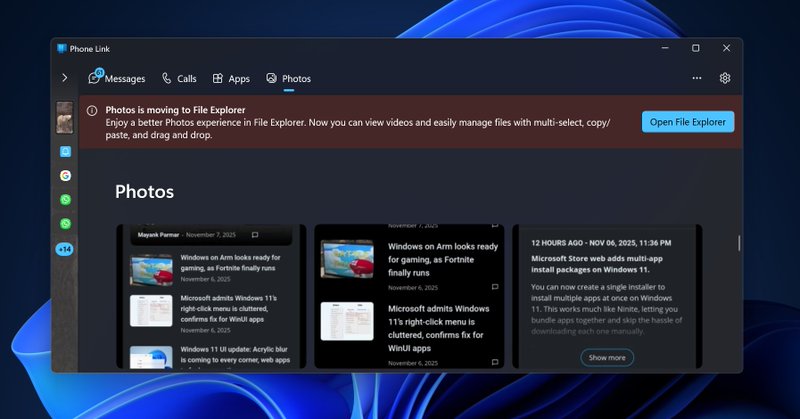Open the Messages tab
Image resolution: width=800 pixels, height=419 pixels.
point(117,78)
